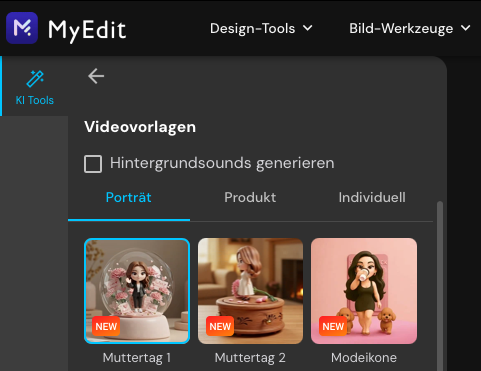The image size is (481, 371).
Task: Expand the Design-Tools dropdown chevron
Action: point(308,28)
